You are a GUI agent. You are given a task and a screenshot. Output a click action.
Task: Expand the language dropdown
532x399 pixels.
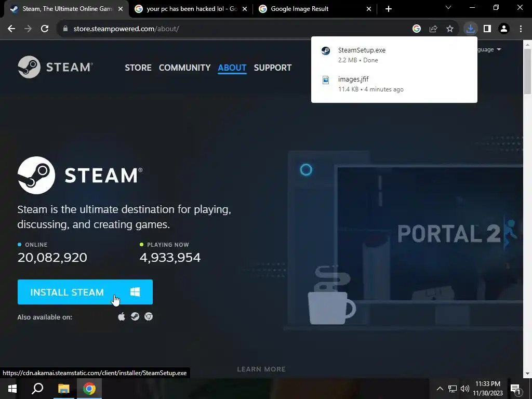coord(489,49)
